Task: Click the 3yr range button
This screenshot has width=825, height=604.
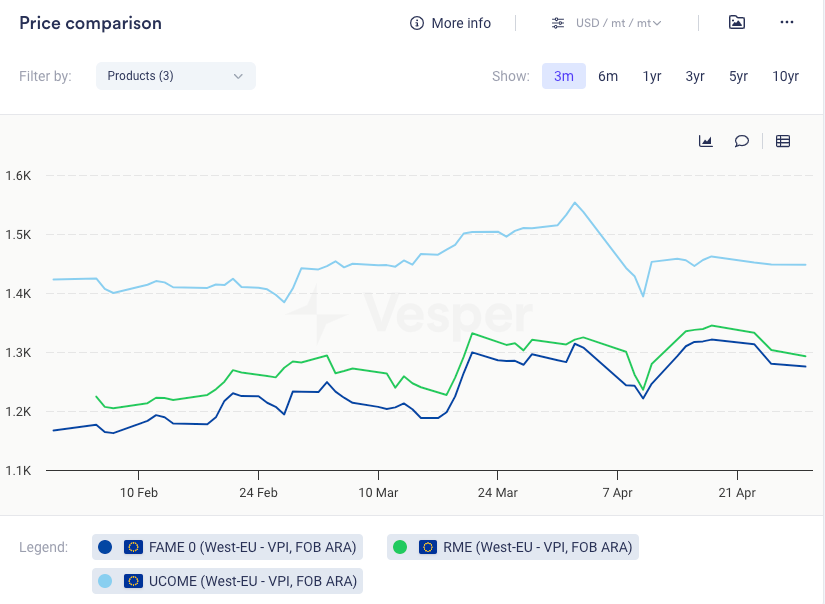Action: pyautogui.click(x=695, y=76)
